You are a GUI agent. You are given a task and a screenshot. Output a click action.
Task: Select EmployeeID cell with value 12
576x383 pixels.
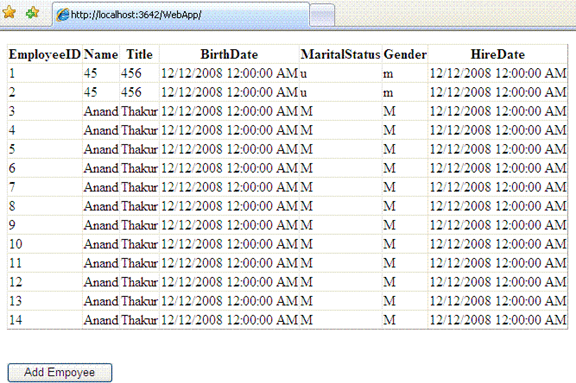45,282
